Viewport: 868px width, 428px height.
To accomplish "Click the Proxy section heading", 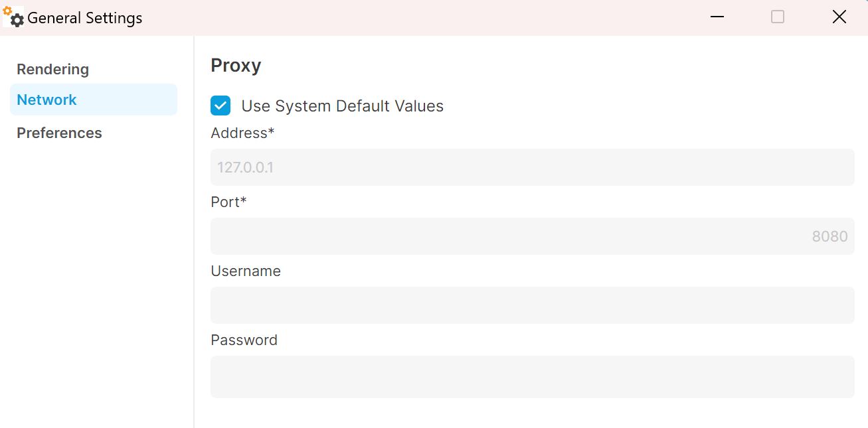I will tap(236, 66).
